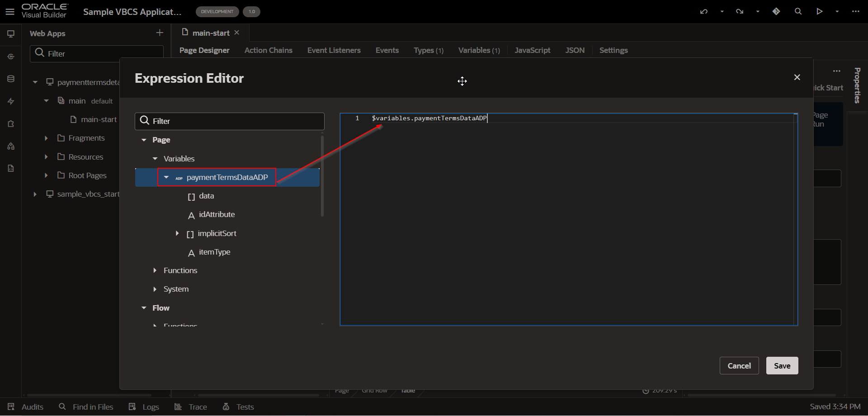Switch to Settings tab
Image resolution: width=868 pixels, height=416 pixels.
point(613,50)
